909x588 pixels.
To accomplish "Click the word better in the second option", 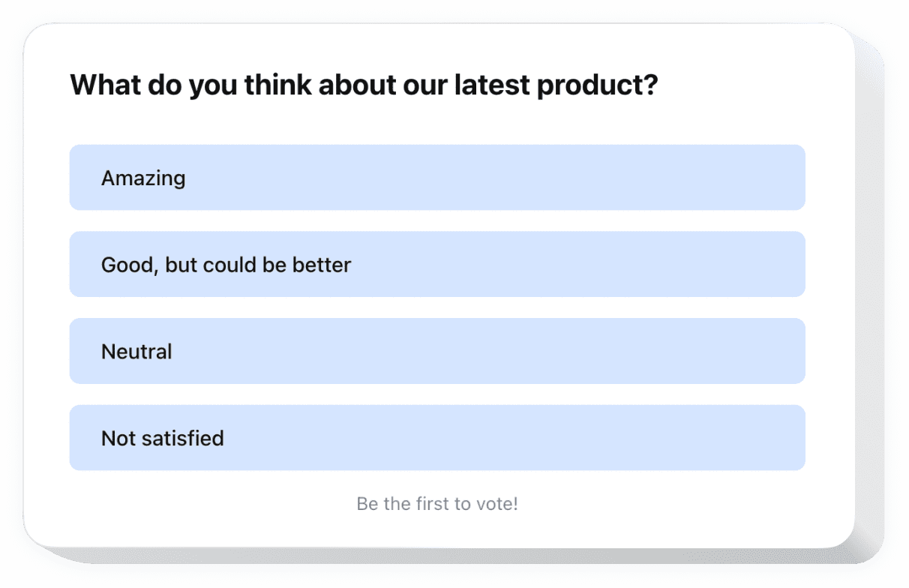I will [320, 265].
